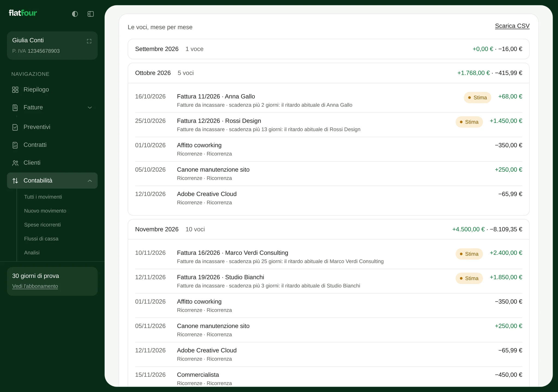Open Nuovo movimento submenu item
Viewport: 558px width, 392px height.
point(45,211)
